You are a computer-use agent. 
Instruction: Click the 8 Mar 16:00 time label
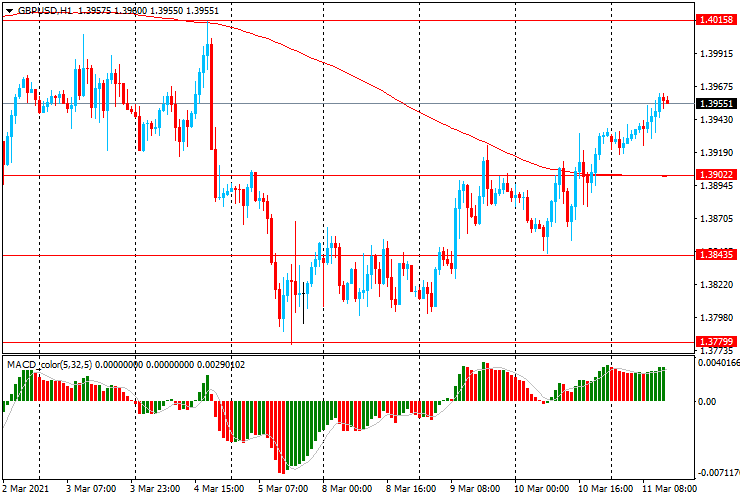coord(411,488)
